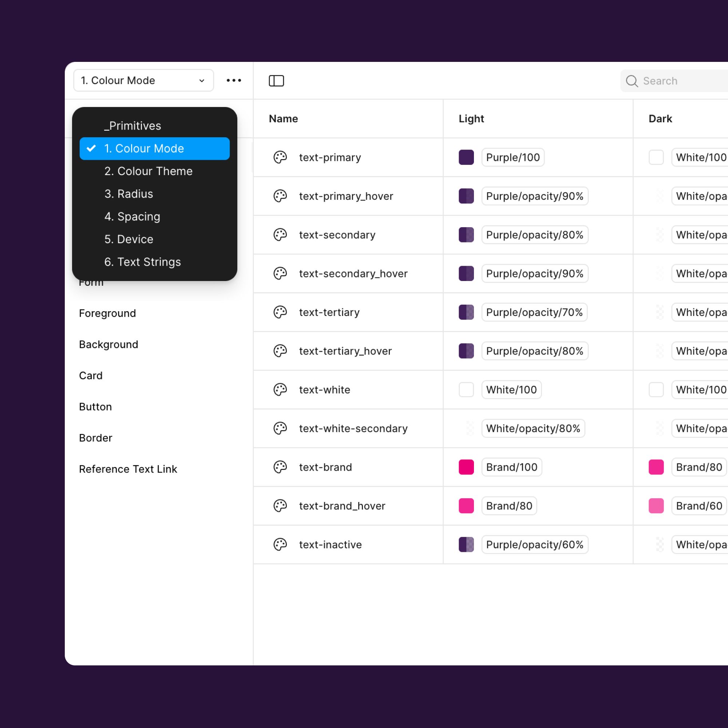Select the text-brand_hover variable name
This screenshot has width=728, height=728.
coord(342,506)
